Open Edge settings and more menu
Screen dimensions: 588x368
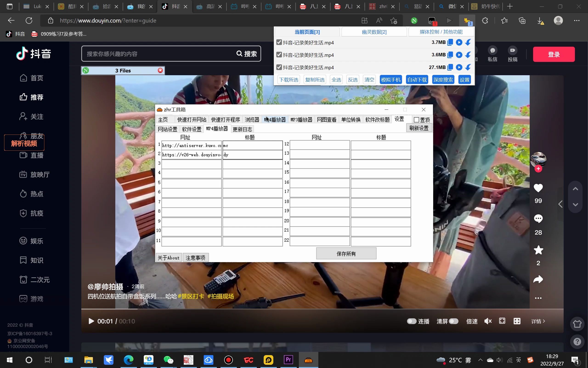coord(577,21)
